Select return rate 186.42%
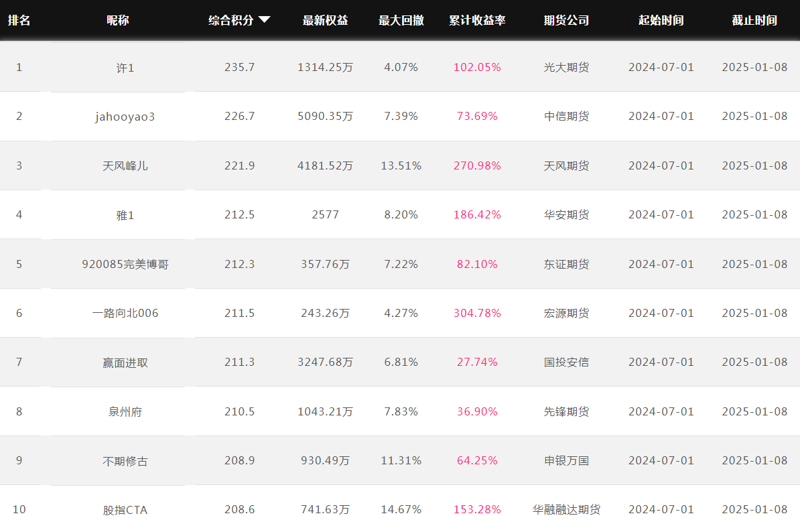The image size is (800, 532). (478, 214)
